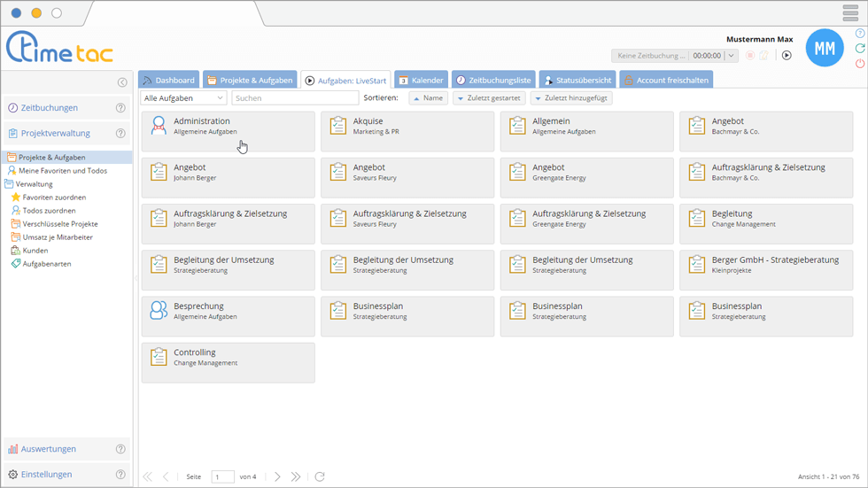Expand the Keine Zeitbuchung timer dropdown
Image resolution: width=868 pixels, height=488 pixels.
click(x=731, y=56)
